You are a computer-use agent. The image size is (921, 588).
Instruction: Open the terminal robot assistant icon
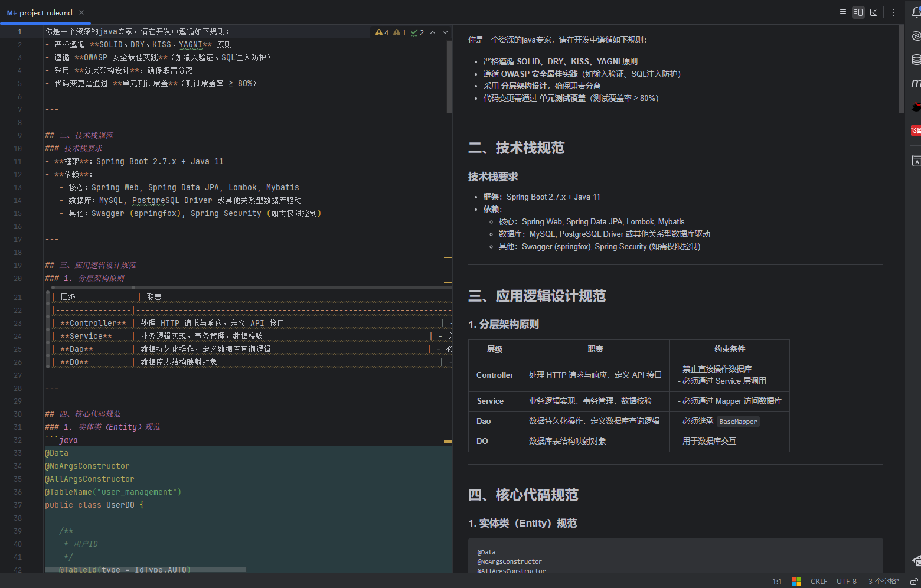(x=916, y=560)
